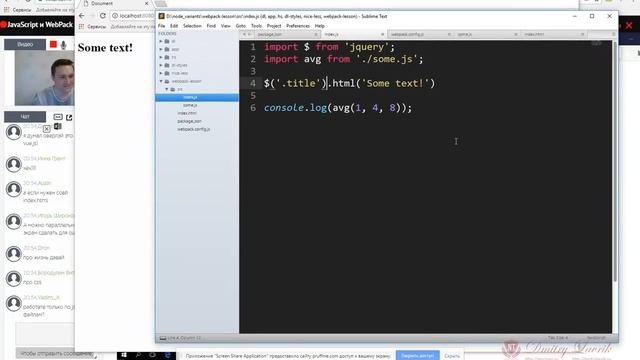Image resolution: width=640 pixels, height=360 pixels.
Task: Switch to the webpack.config.js editor tab
Action: (420, 34)
